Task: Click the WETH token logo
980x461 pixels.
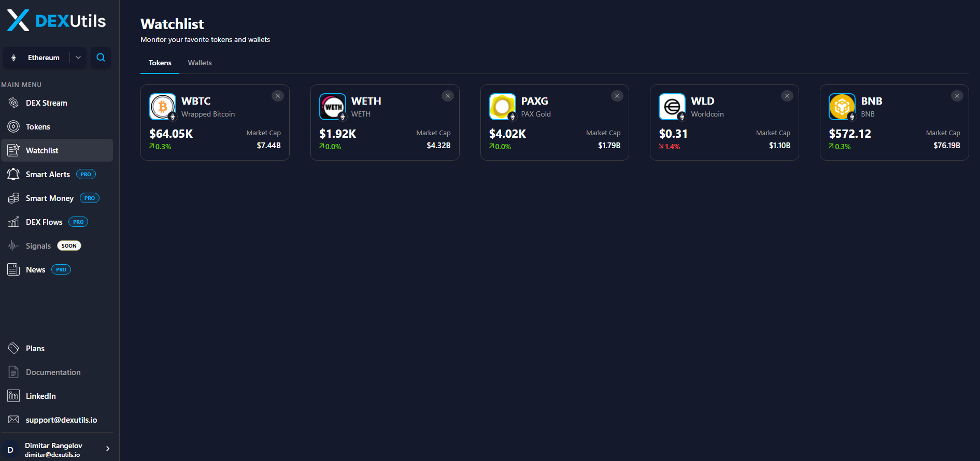Action: click(333, 107)
